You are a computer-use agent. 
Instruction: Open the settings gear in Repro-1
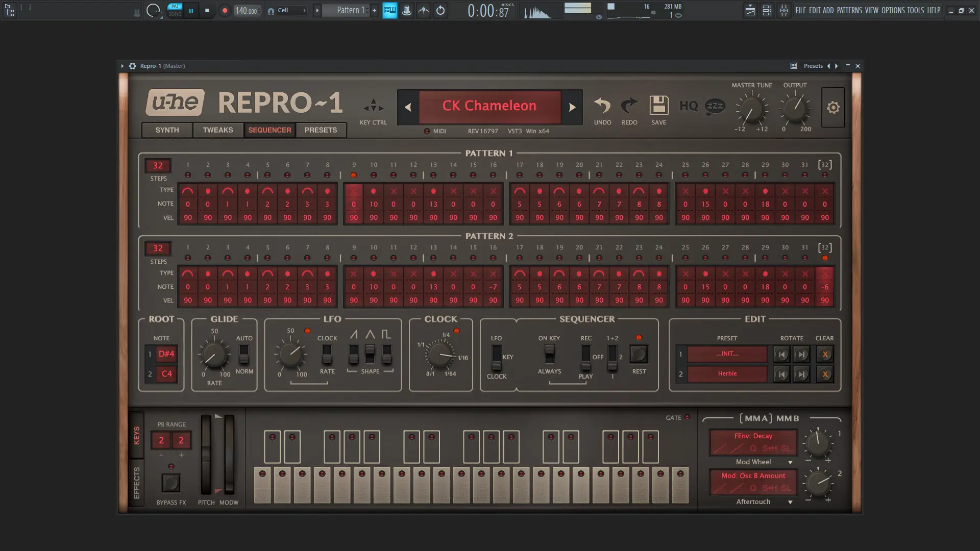pos(833,108)
